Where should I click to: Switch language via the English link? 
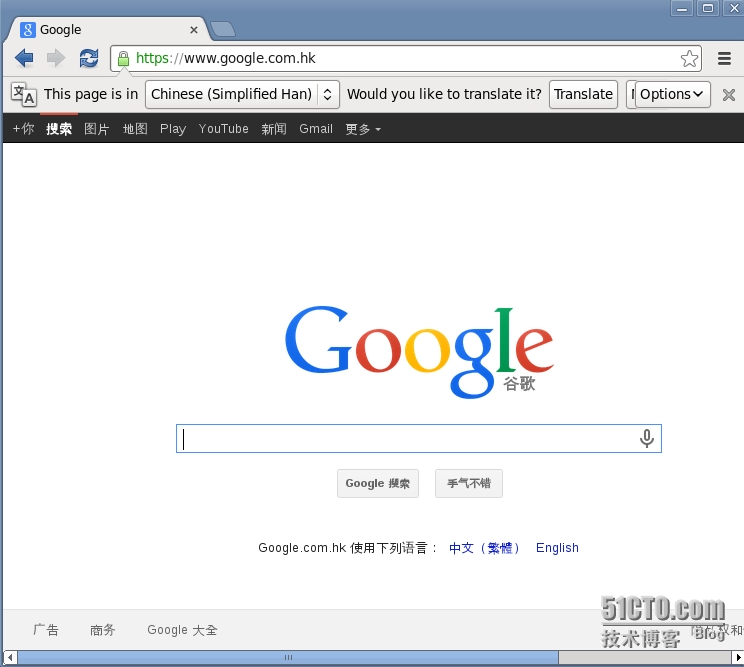557,548
